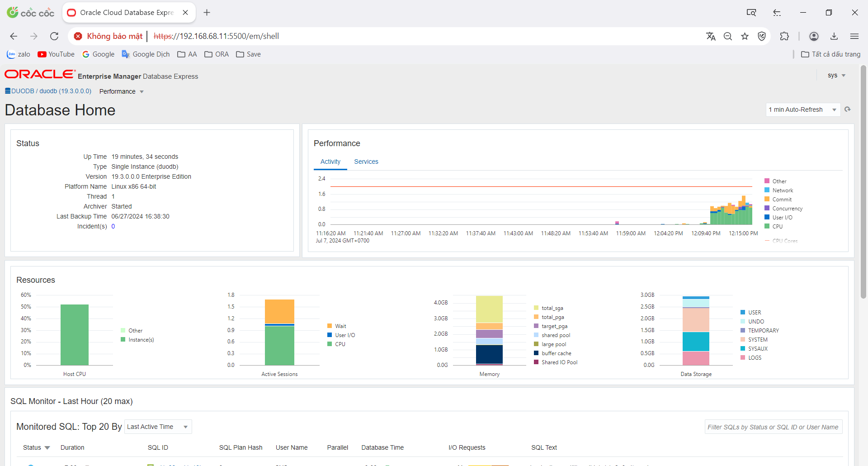Click the Wait legend swatch in Active Sessions
This screenshot has height=466, width=868.
pyautogui.click(x=330, y=326)
